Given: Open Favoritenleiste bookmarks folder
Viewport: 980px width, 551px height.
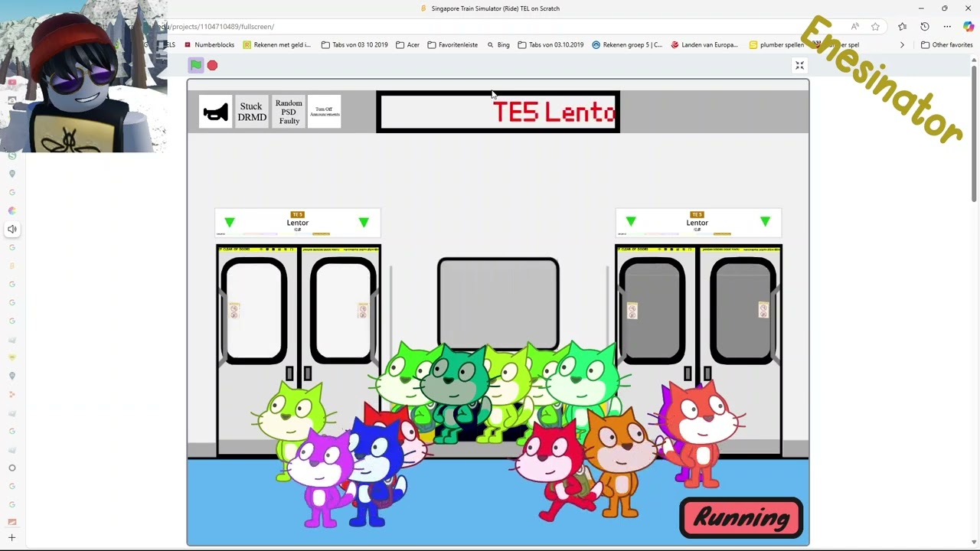Looking at the screenshot, I should 452,44.
